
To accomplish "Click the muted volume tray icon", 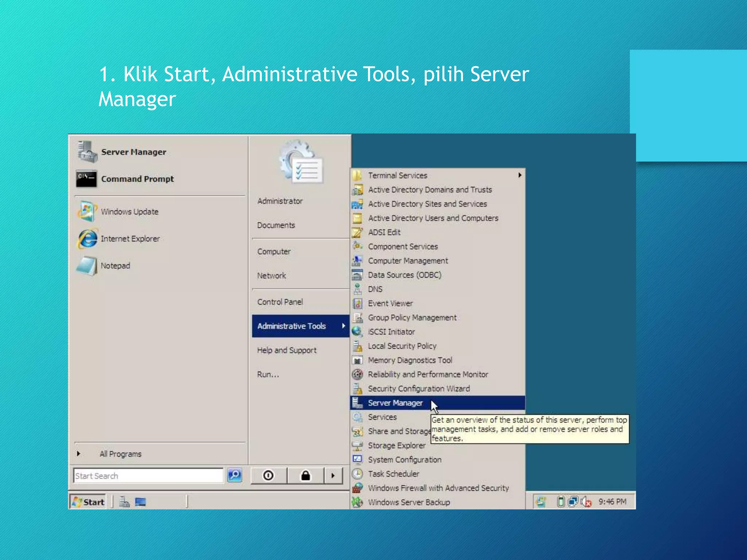I will pyautogui.click(x=586, y=502).
